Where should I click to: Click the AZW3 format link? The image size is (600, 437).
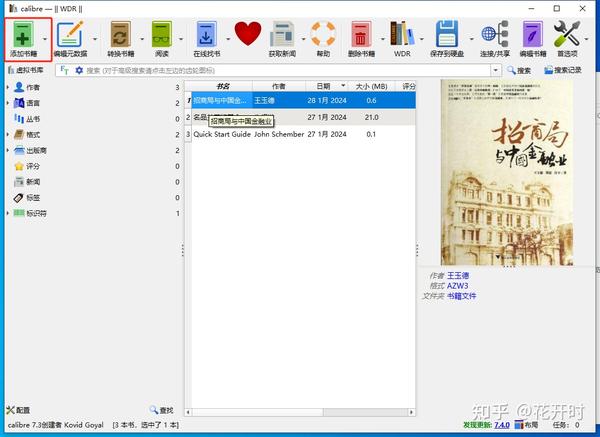458,286
